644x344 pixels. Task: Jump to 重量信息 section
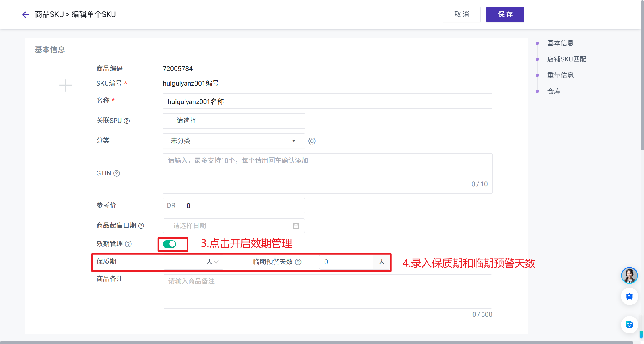point(560,75)
